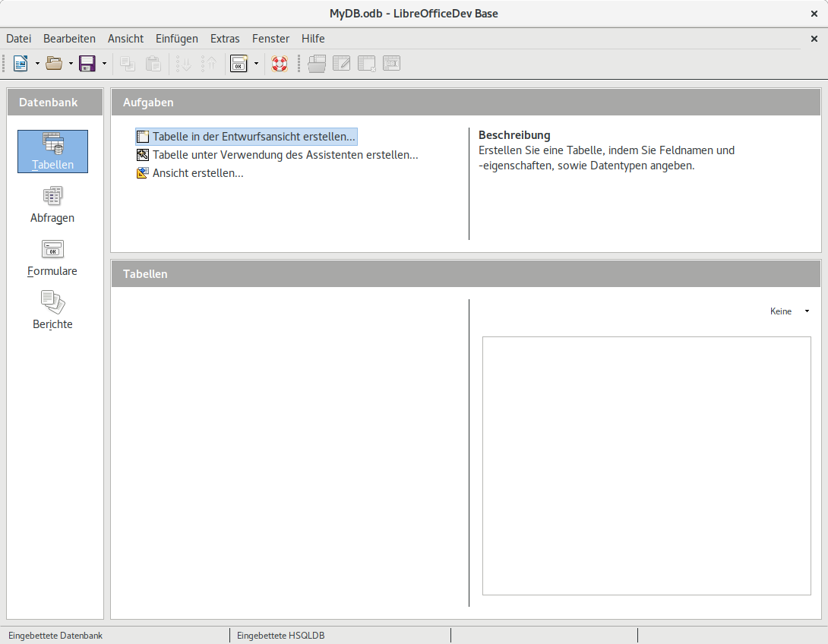Click the Open database object icon
Image resolution: width=828 pixels, height=644 pixels.
317,64
